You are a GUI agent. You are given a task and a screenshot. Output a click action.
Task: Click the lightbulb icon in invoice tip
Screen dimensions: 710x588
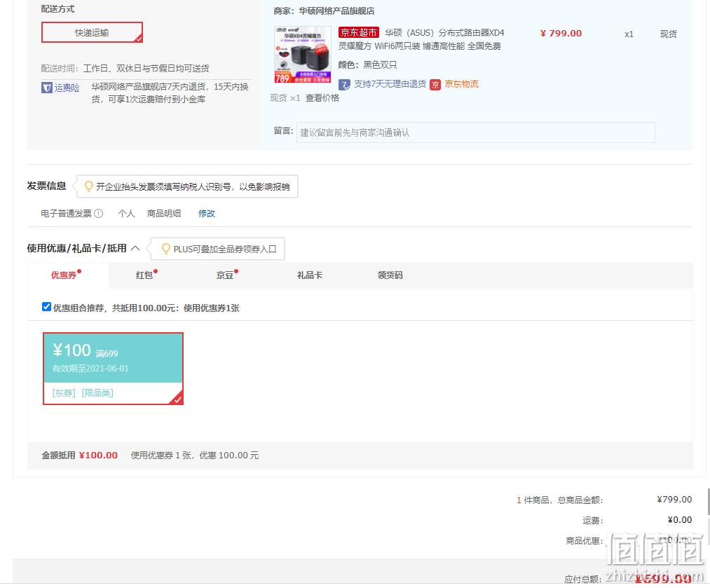coord(89,186)
